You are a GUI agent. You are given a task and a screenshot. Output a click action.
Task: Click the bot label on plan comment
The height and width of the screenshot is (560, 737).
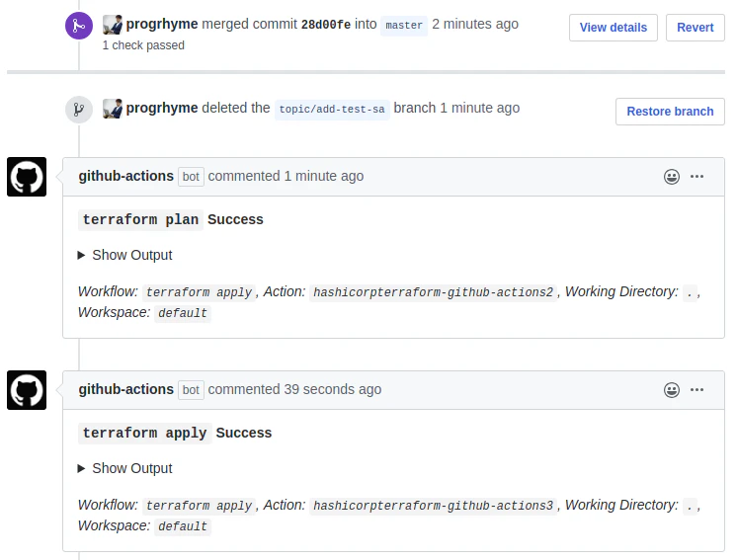coord(191,177)
